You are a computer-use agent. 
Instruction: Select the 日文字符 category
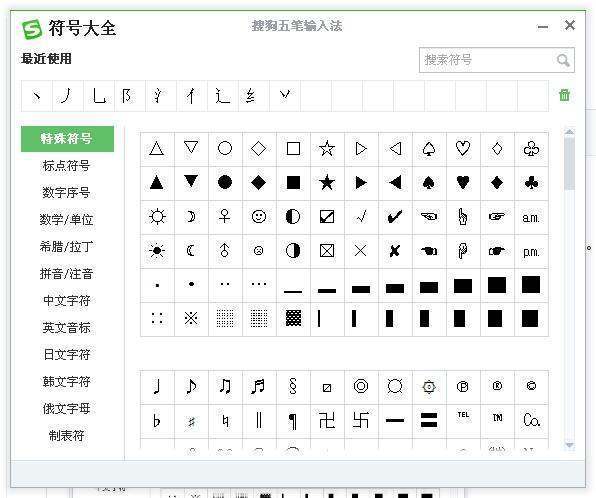click(x=67, y=355)
